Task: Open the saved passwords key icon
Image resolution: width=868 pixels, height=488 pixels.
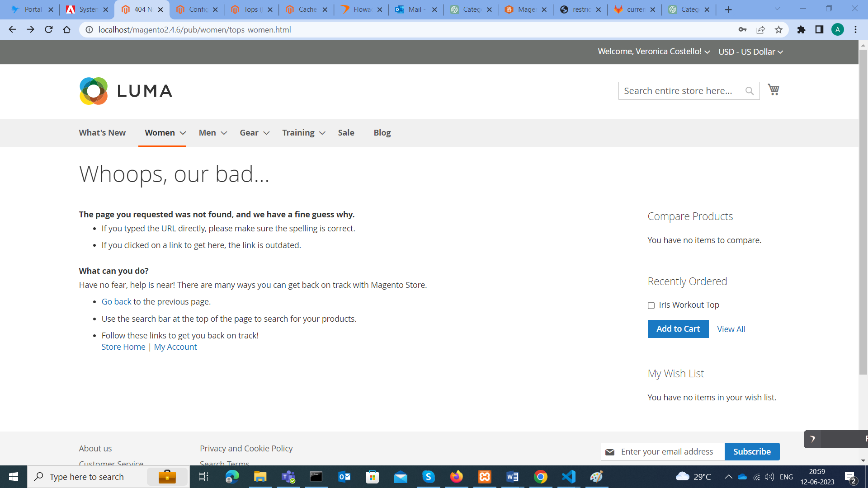Action: [x=742, y=30]
